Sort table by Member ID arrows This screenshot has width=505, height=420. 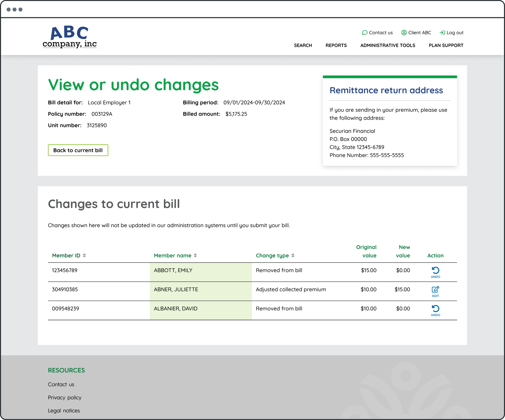pos(84,255)
